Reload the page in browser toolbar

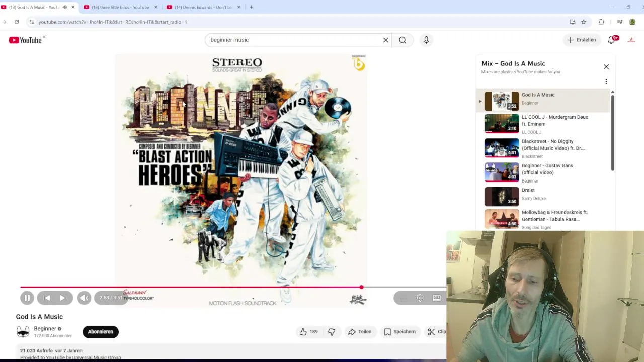[x=17, y=22]
